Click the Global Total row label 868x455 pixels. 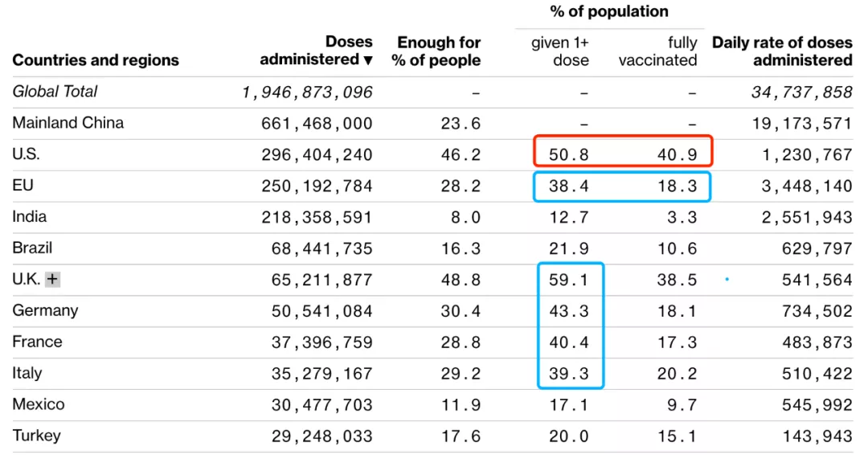click(55, 92)
